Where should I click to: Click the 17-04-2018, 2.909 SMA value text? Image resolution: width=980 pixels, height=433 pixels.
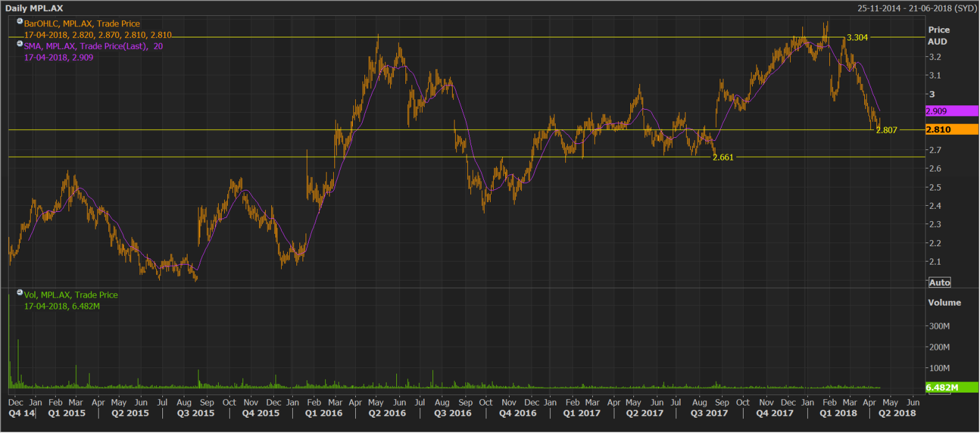point(59,57)
